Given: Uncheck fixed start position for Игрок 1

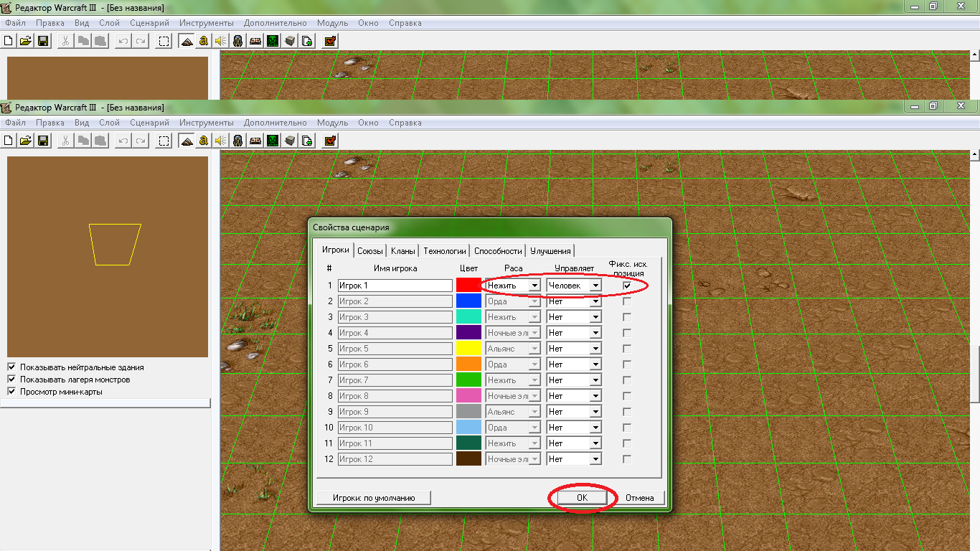Looking at the screenshot, I should (627, 286).
